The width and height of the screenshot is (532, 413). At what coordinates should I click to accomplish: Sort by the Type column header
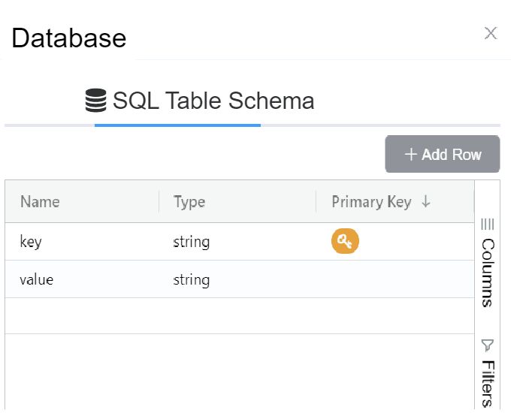pyautogui.click(x=189, y=202)
